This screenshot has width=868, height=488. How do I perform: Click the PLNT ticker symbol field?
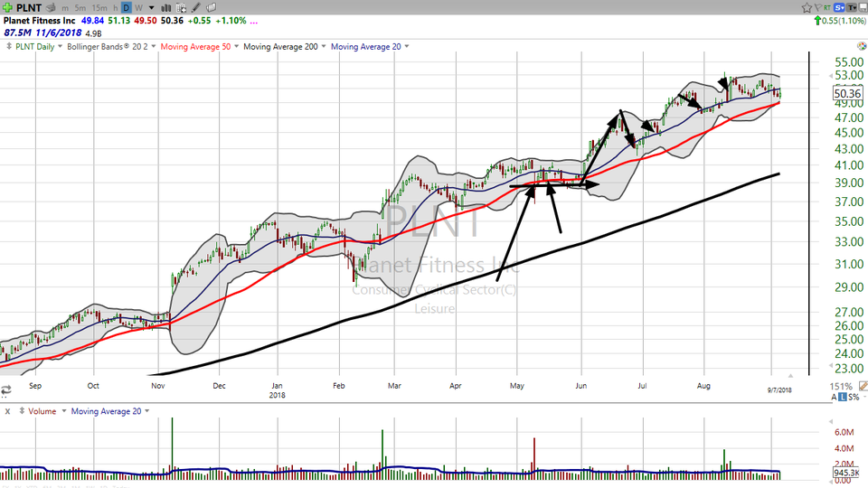coord(31,7)
